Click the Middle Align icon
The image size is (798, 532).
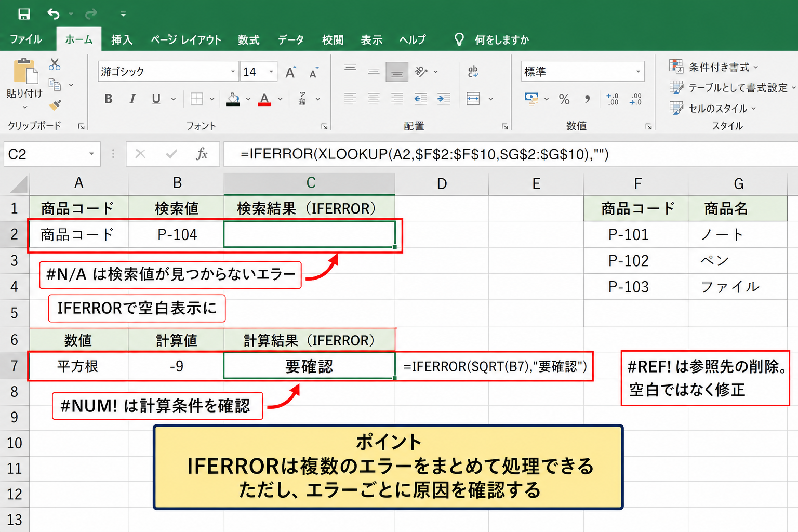[374, 71]
